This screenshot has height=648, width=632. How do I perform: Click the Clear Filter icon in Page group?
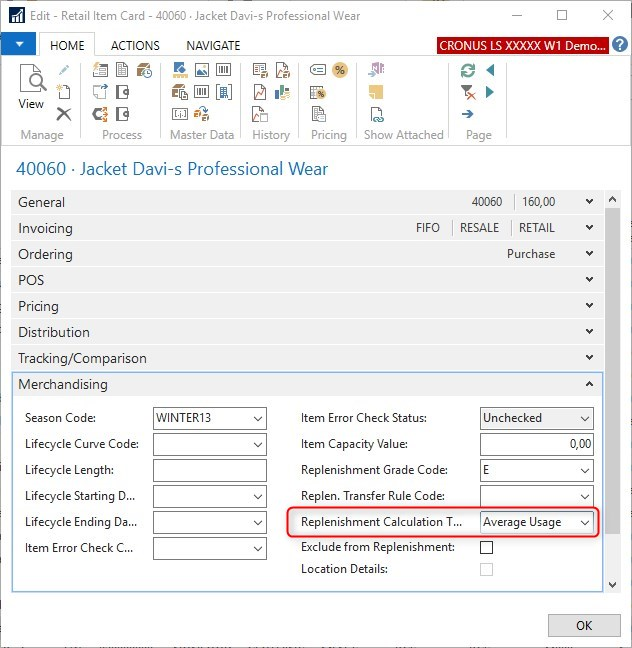467,92
